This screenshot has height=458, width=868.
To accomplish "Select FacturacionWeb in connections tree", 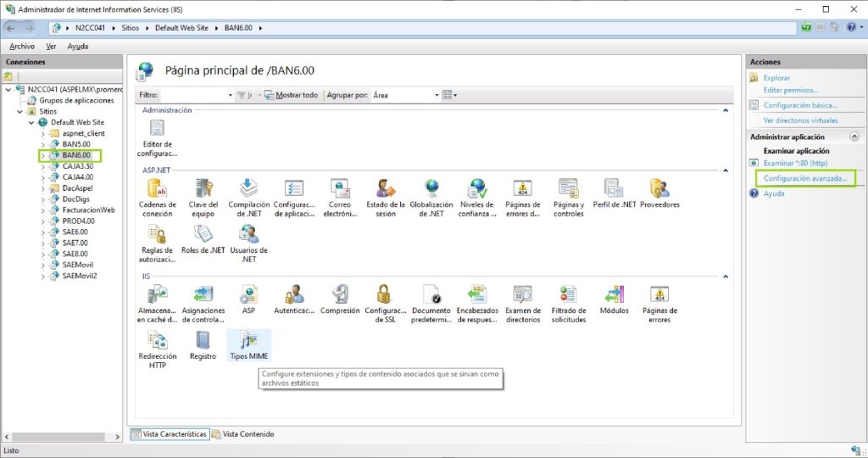I will [x=88, y=209].
